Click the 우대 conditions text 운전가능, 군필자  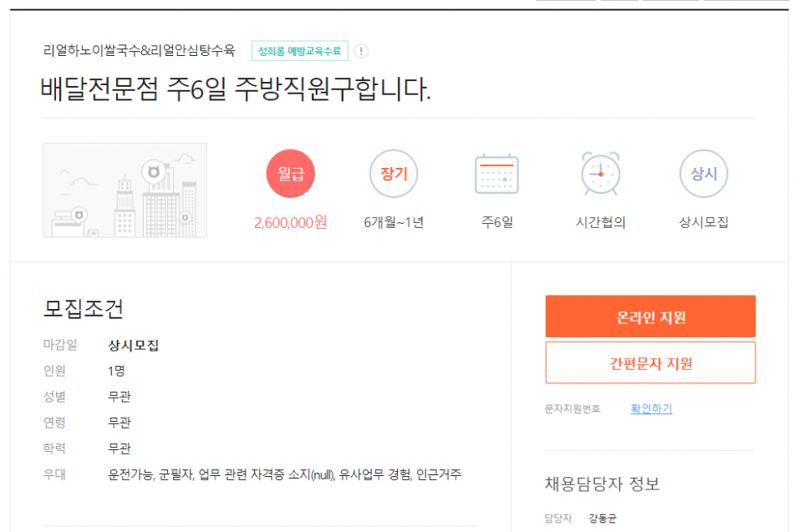click(x=151, y=475)
